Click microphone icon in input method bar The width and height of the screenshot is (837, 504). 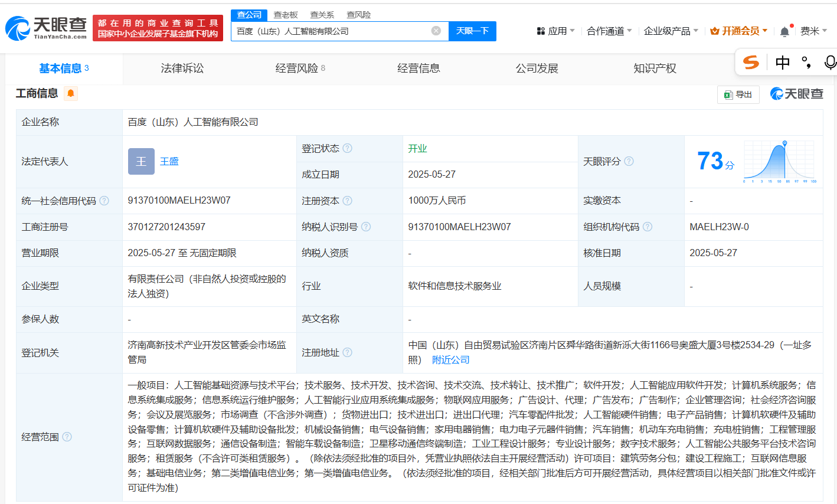tap(830, 62)
